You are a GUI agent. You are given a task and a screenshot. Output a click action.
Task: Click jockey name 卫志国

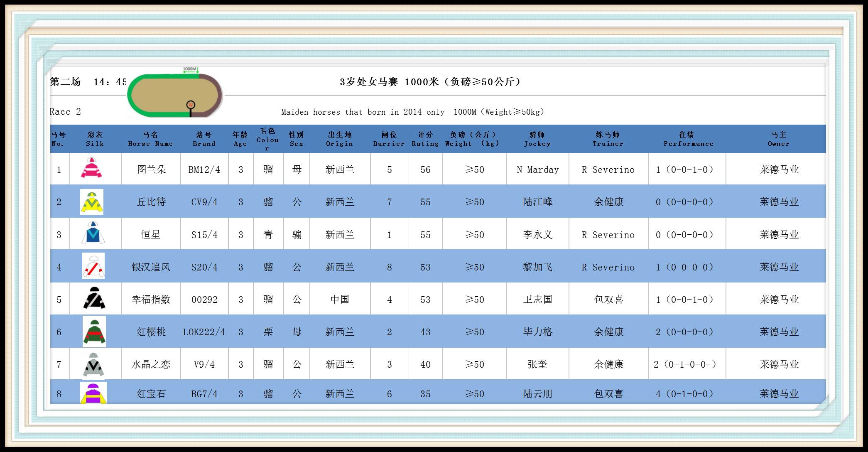pos(538,300)
